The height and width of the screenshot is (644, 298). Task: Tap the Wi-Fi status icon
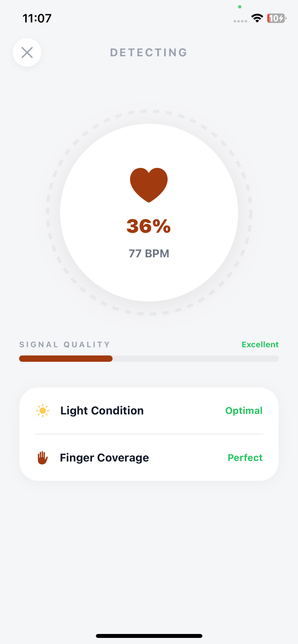tap(257, 18)
